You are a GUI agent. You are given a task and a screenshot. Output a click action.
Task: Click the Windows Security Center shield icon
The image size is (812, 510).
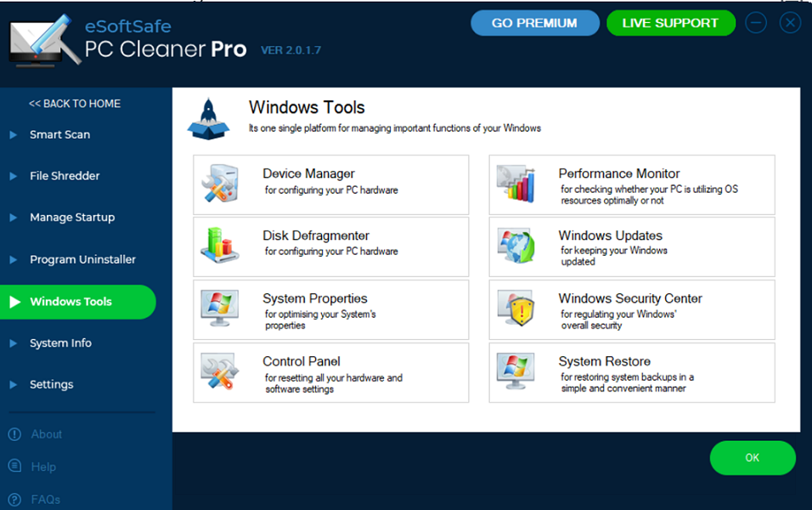(516, 308)
